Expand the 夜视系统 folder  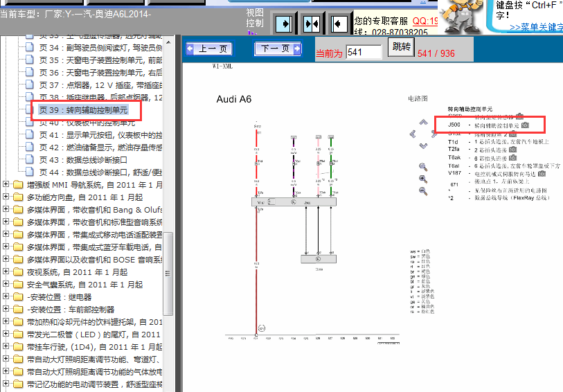point(6,271)
